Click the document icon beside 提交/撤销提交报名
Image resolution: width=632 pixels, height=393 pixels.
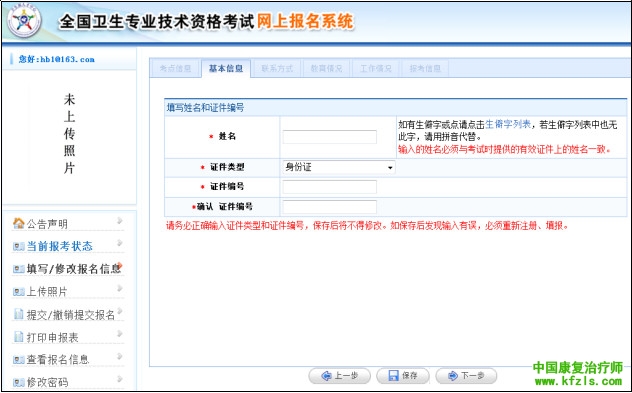[19, 314]
